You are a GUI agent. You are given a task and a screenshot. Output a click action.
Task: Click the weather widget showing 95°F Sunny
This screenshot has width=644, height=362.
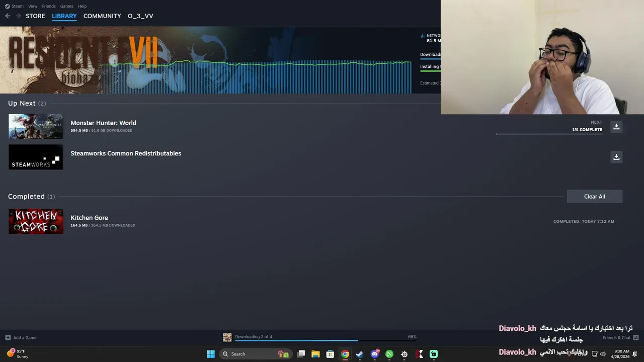[18, 354]
